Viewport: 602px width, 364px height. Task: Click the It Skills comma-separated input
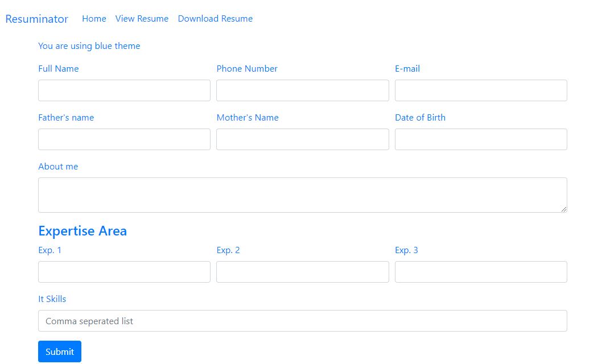302,320
